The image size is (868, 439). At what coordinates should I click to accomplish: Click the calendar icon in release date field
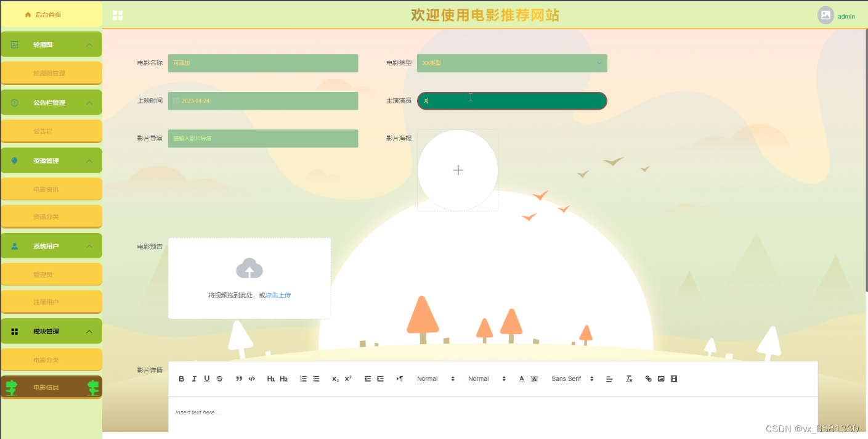tap(176, 101)
